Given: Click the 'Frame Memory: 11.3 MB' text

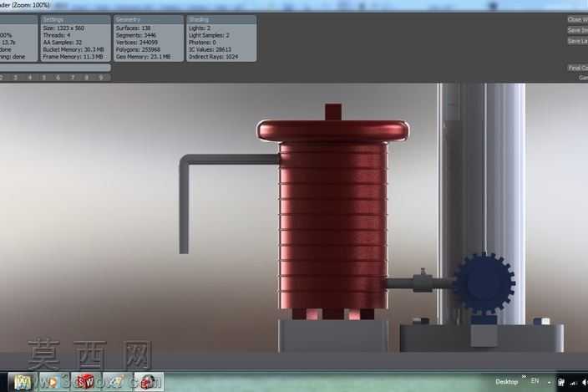Looking at the screenshot, I should (x=73, y=57).
